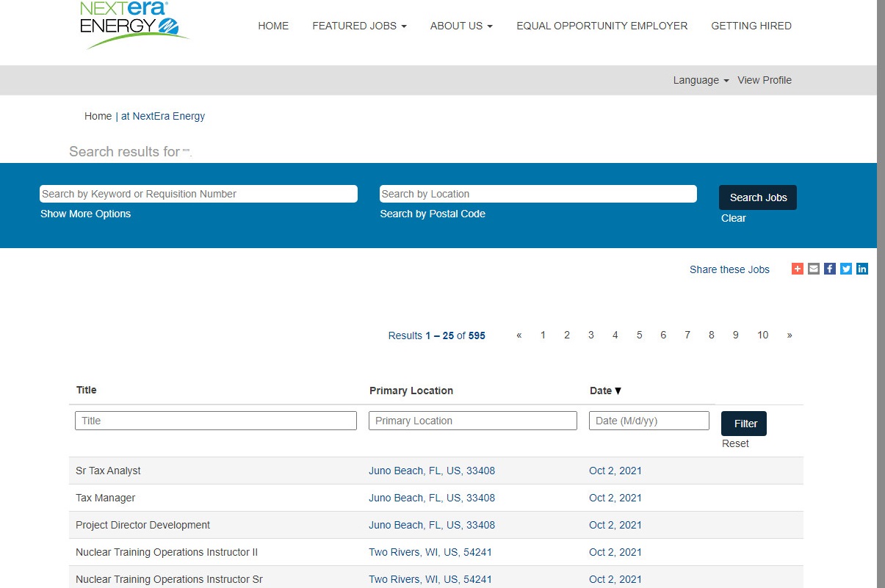Viewport: 885px width, 588px height.
Task: Open the About Us dropdown menu
Action: [x=461, y=26]
